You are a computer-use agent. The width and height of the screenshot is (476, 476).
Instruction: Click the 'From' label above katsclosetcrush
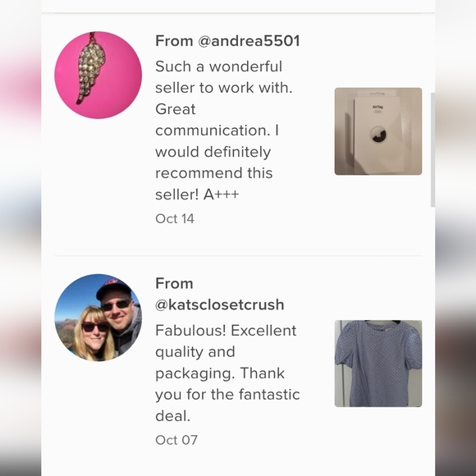[x=174, y=283]
